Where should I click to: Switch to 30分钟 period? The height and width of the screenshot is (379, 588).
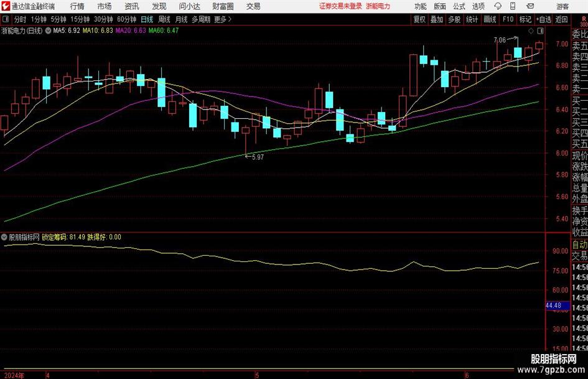point(103,19)
